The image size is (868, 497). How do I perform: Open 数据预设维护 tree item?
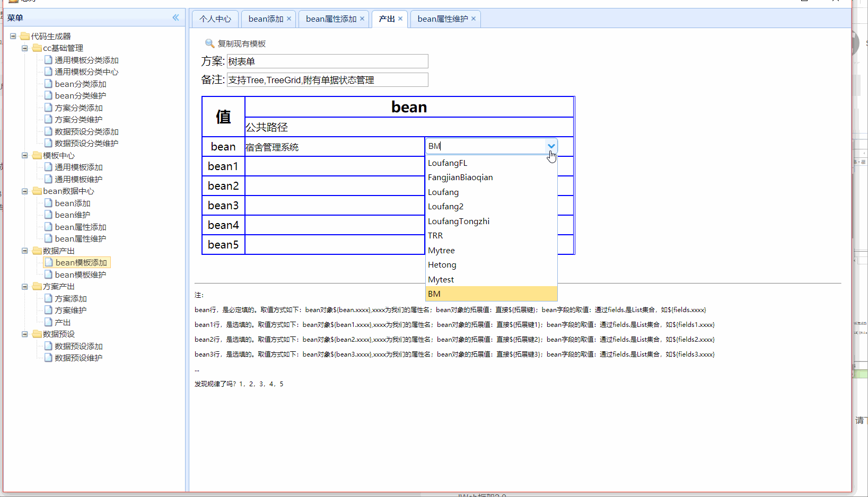click(x=78, y=358)
